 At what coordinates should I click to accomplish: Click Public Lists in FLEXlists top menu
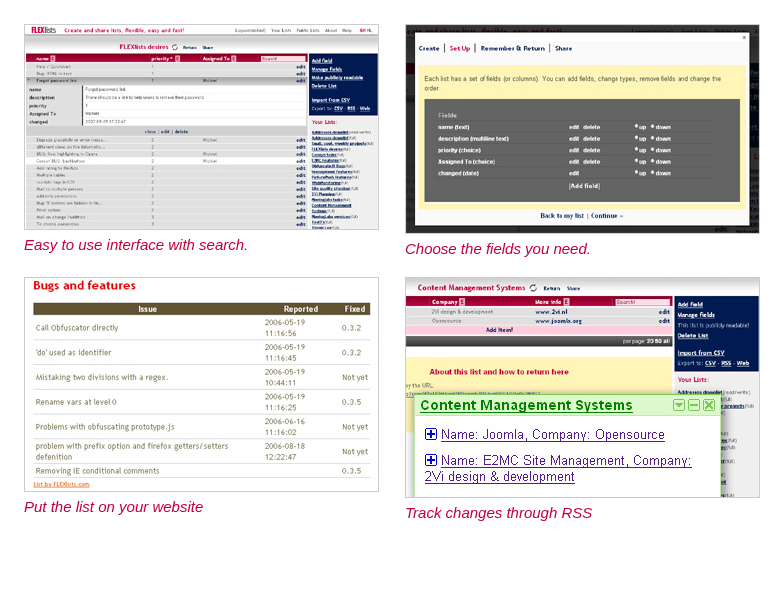click(x=308, y=30)
